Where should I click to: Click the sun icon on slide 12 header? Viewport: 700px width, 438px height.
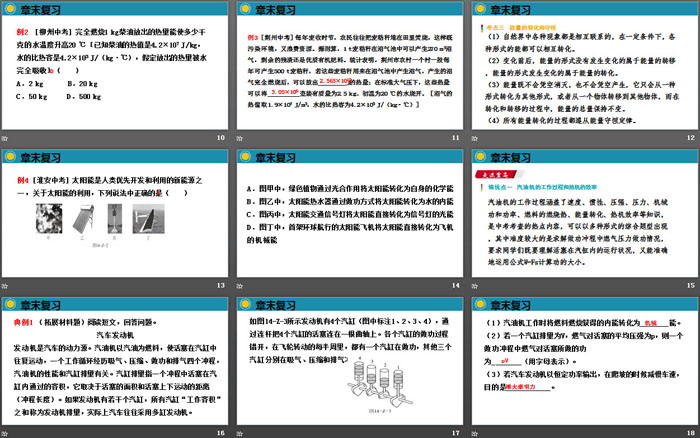point(482,11)
